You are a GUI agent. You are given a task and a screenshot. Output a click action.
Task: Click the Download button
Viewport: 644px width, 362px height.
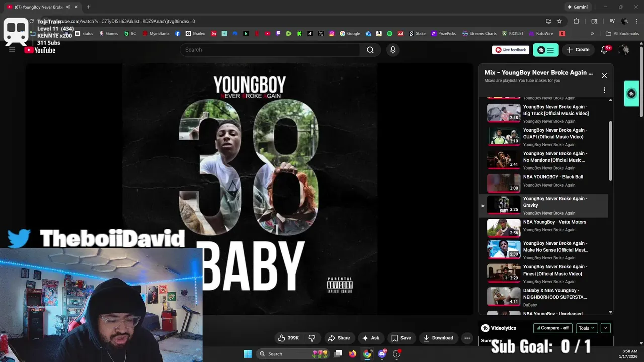coord(438,338)
